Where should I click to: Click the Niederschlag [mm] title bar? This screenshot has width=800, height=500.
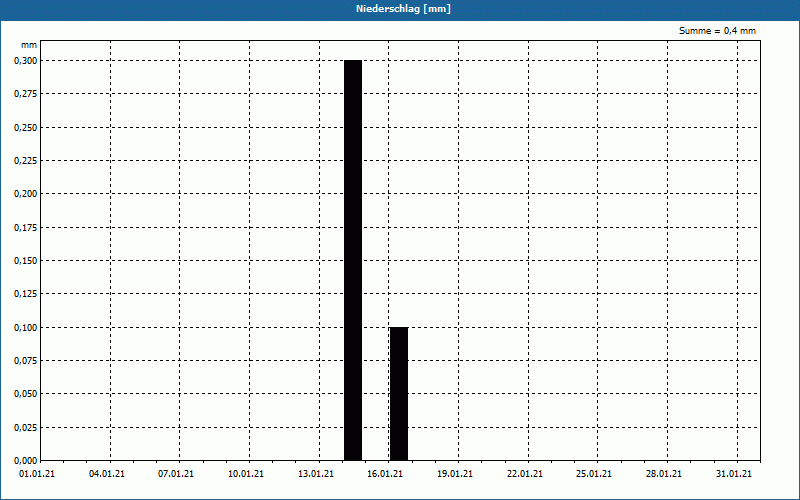[x=400, y=9]
